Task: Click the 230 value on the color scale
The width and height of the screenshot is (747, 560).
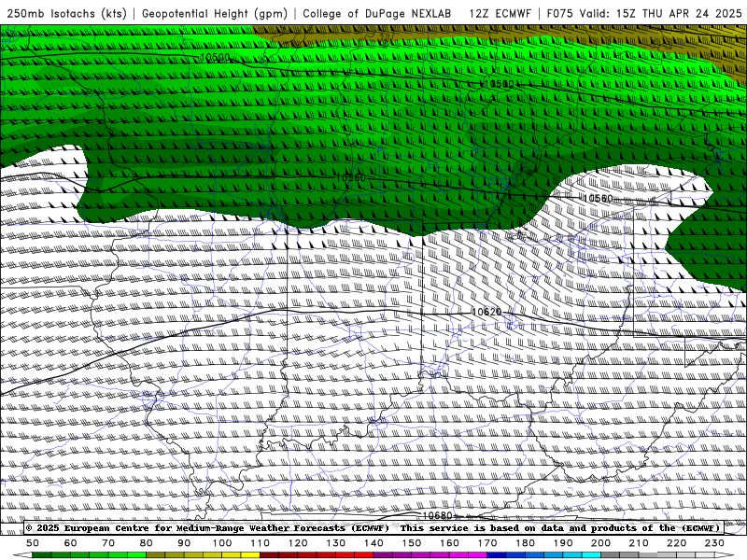Action: pyautogui.click(x=714, y=543)
